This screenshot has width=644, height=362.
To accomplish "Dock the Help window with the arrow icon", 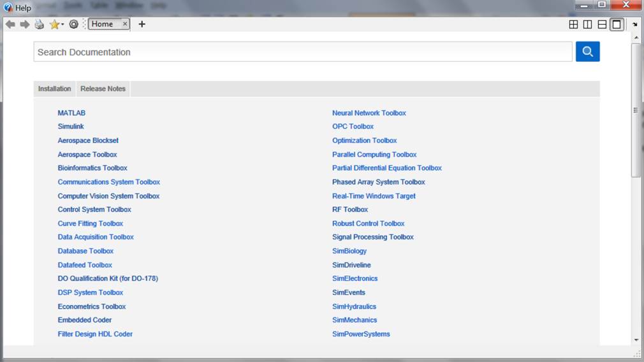I will 635,24.
